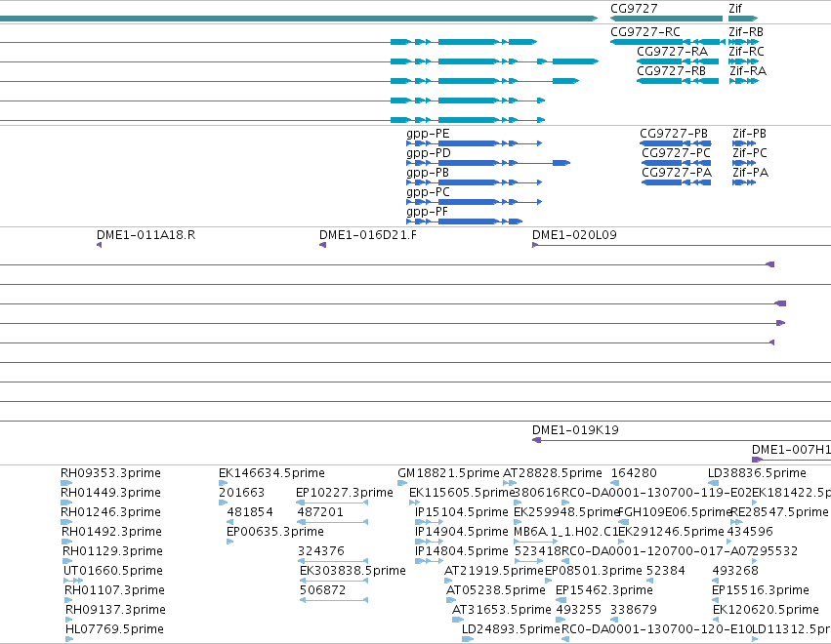Select the CG9727-PA protein label

[677, 173]
